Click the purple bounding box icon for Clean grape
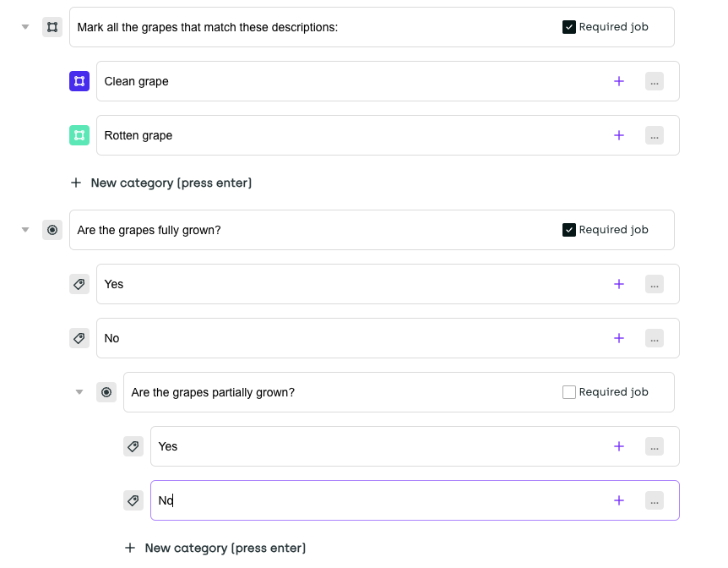This screenshot has height=568, width=728. click(x=79, y=81)
